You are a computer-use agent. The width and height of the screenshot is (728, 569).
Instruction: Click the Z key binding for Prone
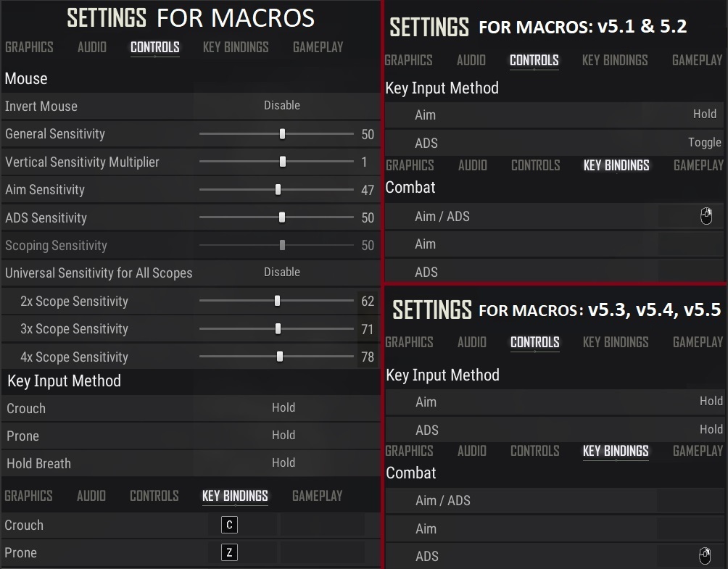click(229, 552)
